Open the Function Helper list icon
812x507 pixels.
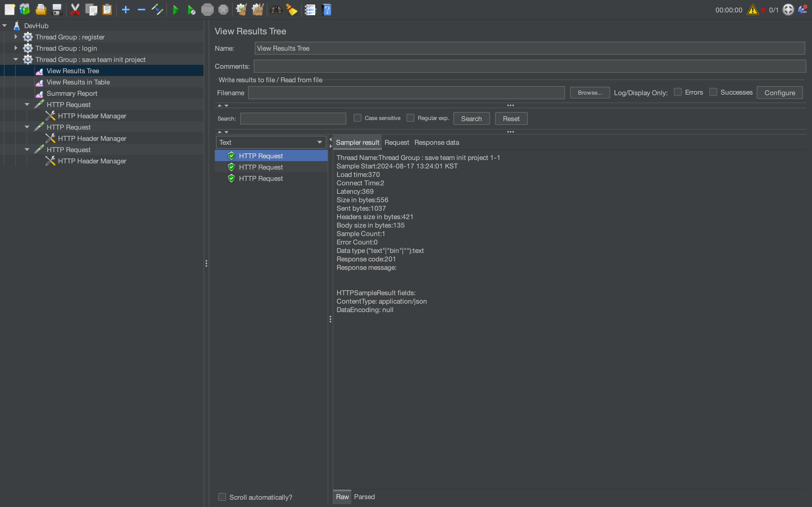310,10
